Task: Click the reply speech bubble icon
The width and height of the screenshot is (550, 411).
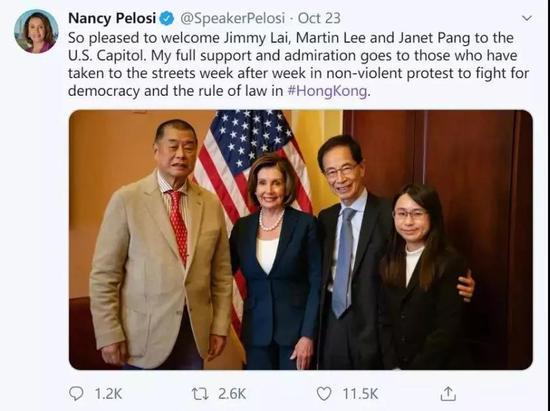Action: pyautogui.click(x=76, y=393)
